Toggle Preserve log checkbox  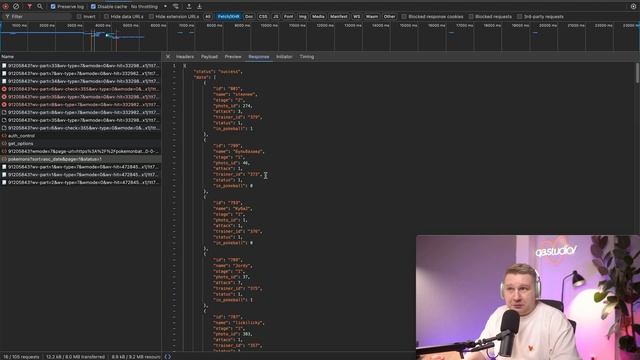(x=53, y=7)
